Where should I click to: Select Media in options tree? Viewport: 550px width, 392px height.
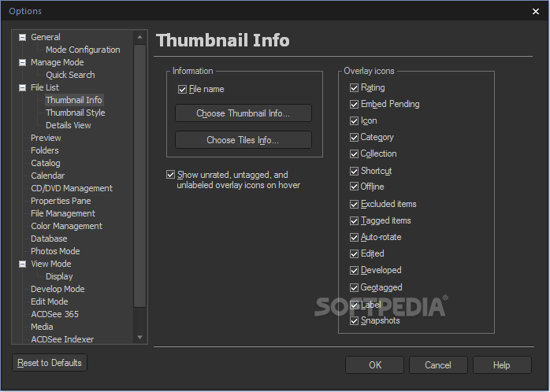pos(42,327)
